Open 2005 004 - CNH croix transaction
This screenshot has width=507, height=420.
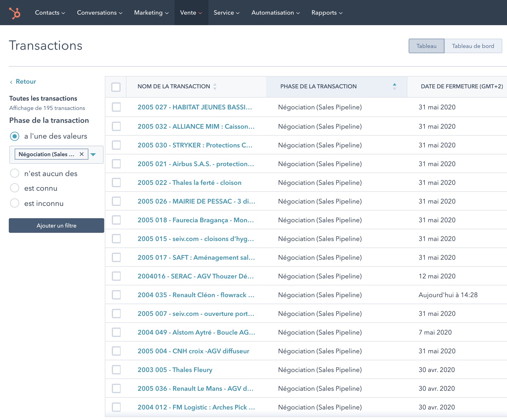[x=193, y=351]
